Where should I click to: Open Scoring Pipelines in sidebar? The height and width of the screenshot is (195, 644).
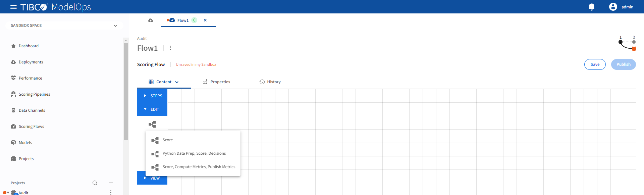tap(35, 94)
